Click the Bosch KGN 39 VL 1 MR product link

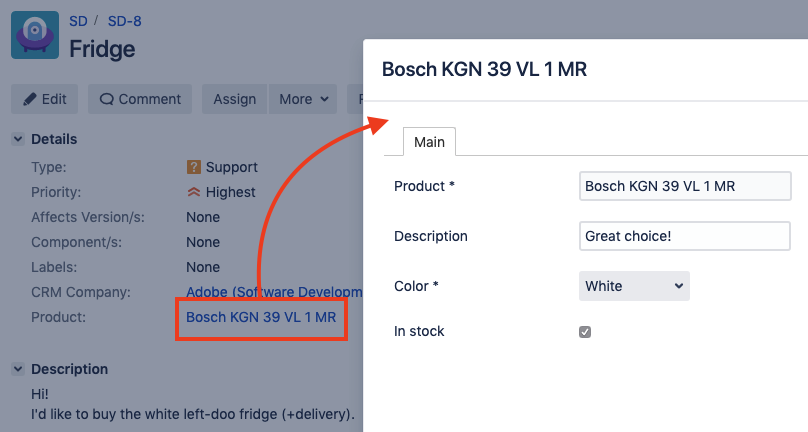tap(261, 317)
